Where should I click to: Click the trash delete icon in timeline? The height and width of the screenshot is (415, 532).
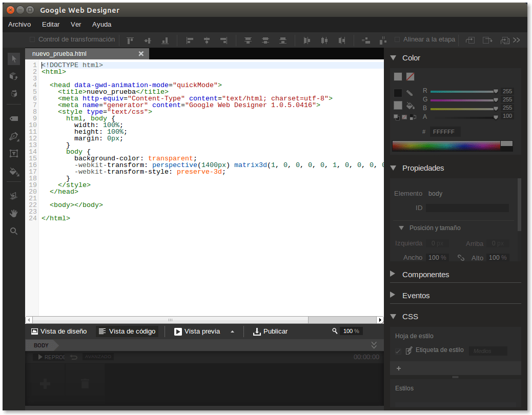point(85,383)
